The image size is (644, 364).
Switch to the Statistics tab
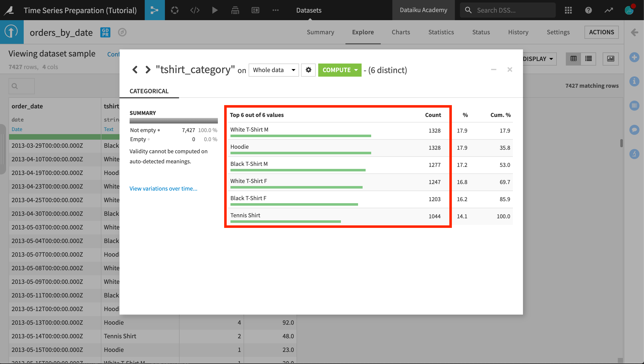point(441,32)
